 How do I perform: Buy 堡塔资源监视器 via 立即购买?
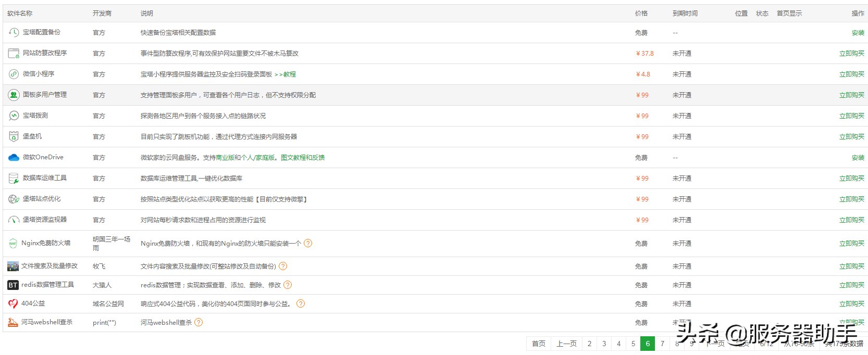click(851, 220)
